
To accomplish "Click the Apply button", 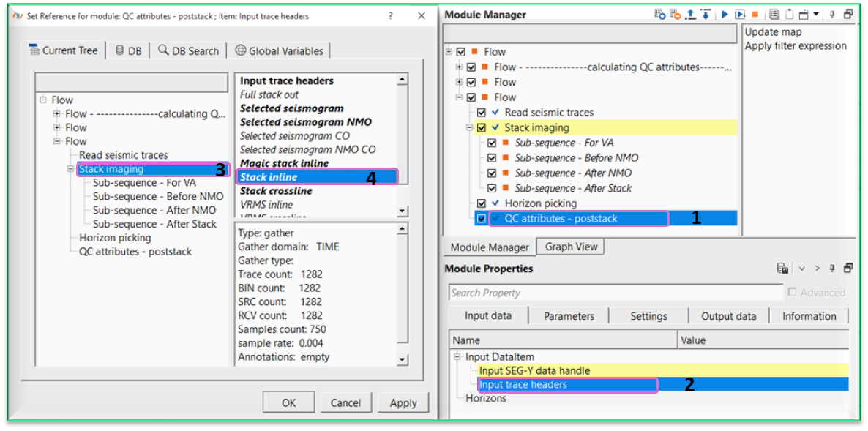I will (402, 402).
